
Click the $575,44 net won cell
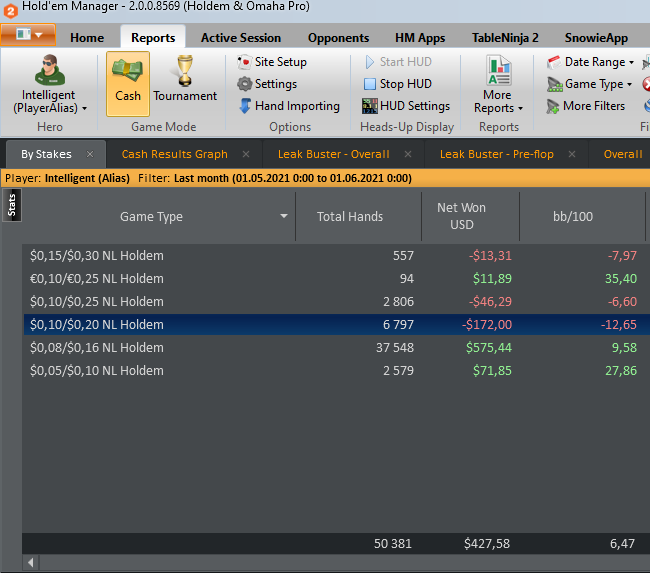(x=488, y=347)
